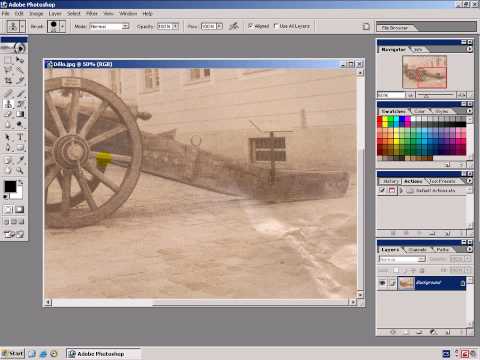This screenshot has height=360, width=480.
Task: Toggle dialog on/off for Default Actions
Action: coord(392,190)
